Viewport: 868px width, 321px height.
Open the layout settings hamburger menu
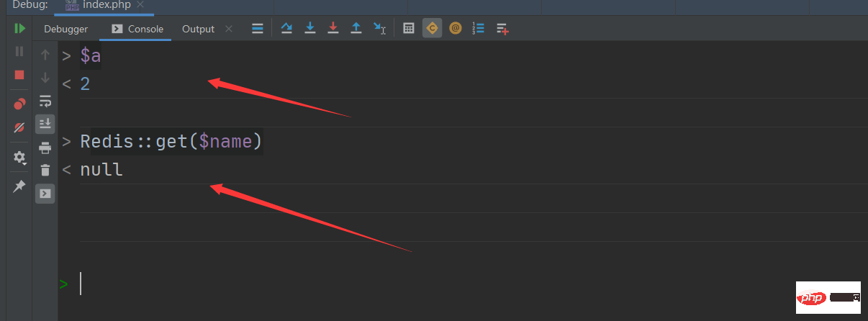point(258,29)
